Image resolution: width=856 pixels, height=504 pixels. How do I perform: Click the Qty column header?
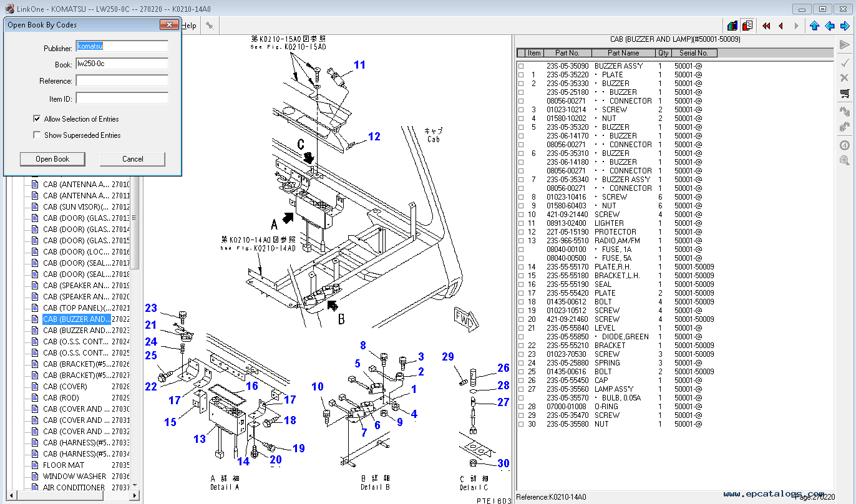(663, 53)
